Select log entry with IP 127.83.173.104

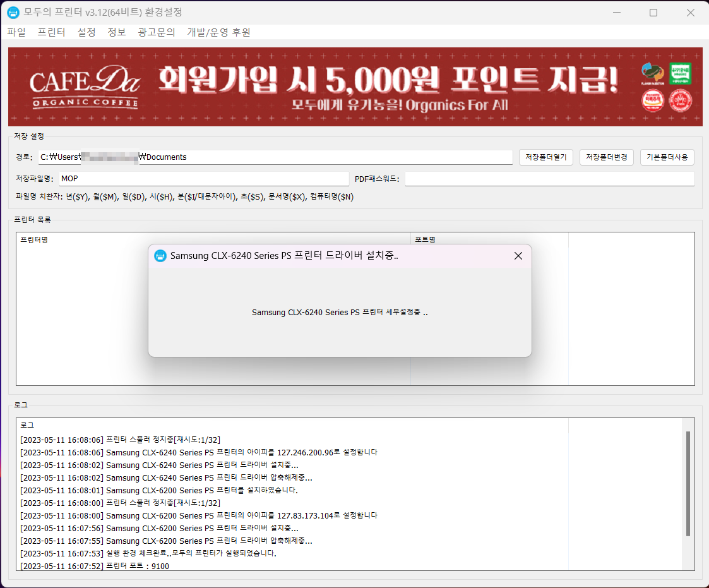(198, 515)
